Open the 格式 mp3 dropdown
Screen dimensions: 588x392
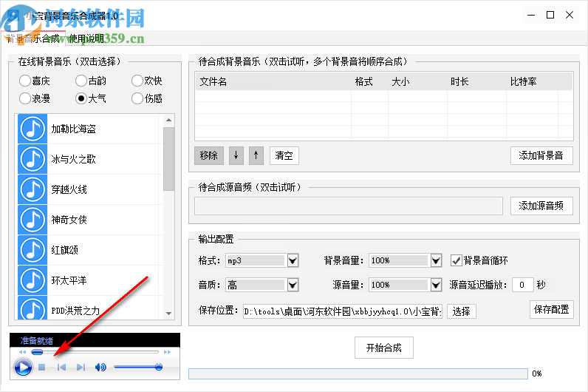pyautogui.click(x=293, y=260)
